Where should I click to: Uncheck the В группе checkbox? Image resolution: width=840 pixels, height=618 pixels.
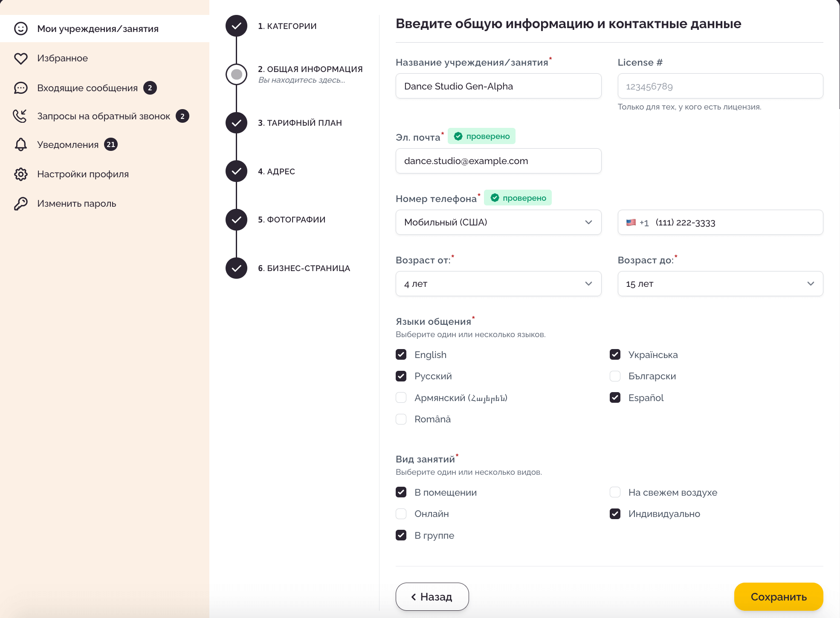(401, 535)
